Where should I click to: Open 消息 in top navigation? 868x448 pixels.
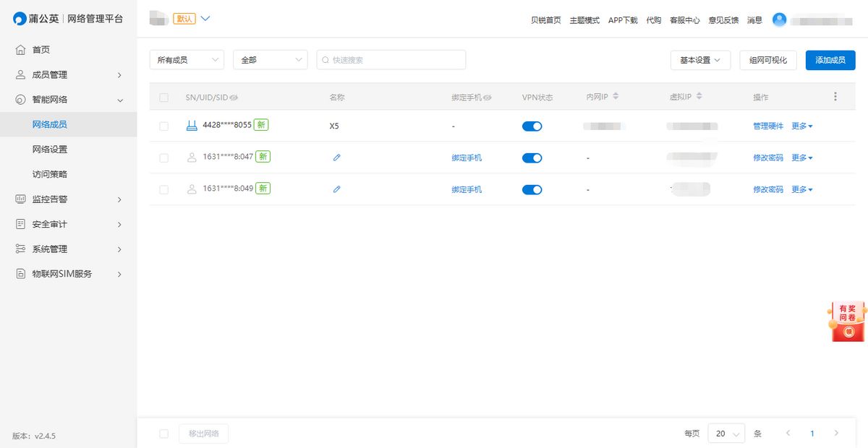(x=754, y=20)
